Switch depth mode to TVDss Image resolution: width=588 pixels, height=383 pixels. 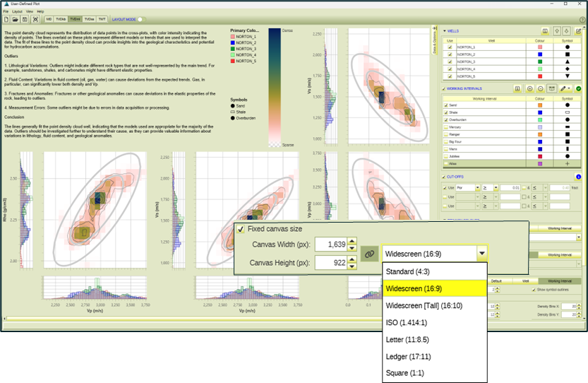89,19
